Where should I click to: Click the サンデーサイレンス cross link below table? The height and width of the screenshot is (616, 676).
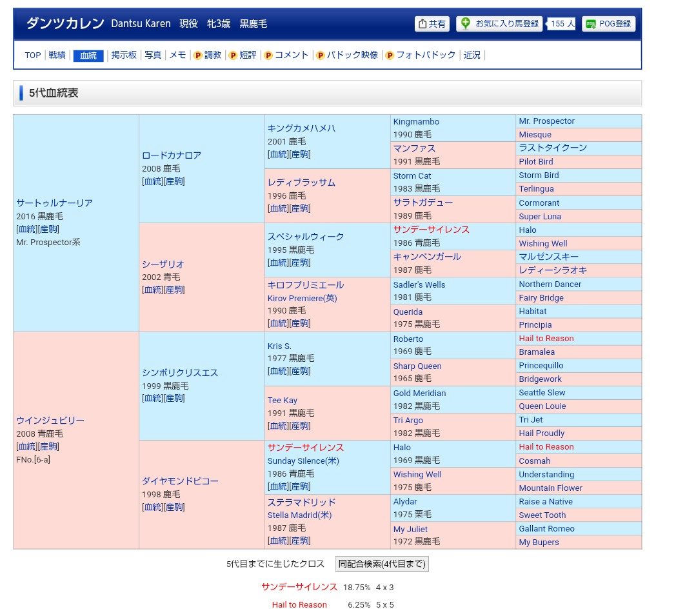point(299,587)
